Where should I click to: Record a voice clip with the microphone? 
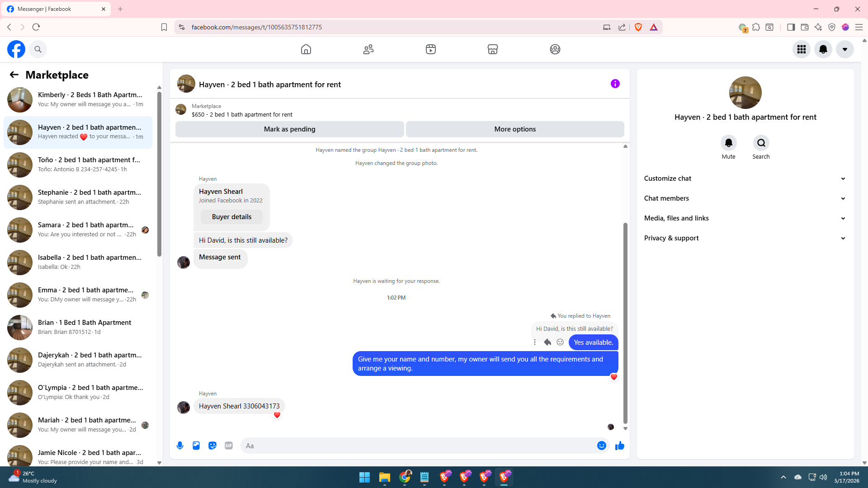point(180,446)
